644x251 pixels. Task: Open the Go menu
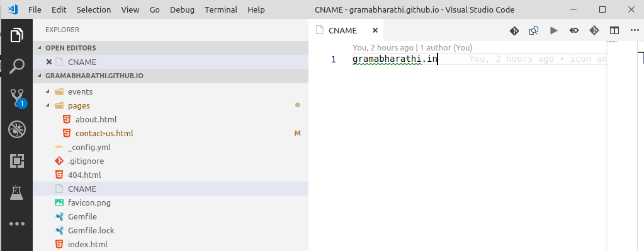(155, 9)
